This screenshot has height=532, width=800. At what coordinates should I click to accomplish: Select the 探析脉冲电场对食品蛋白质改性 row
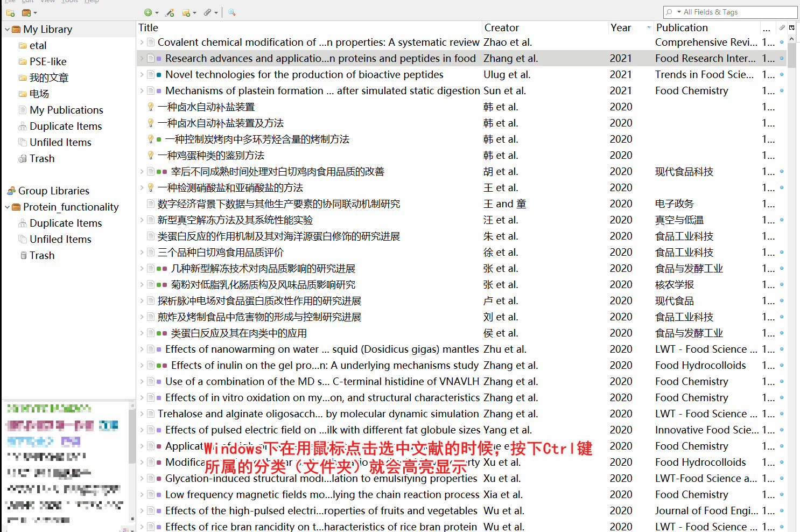coord(462,300)
